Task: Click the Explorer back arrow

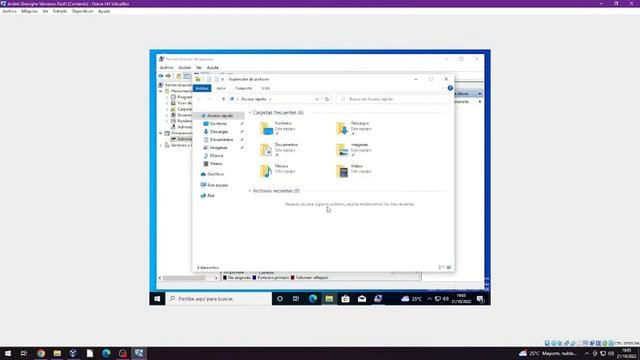Action: 199,99
